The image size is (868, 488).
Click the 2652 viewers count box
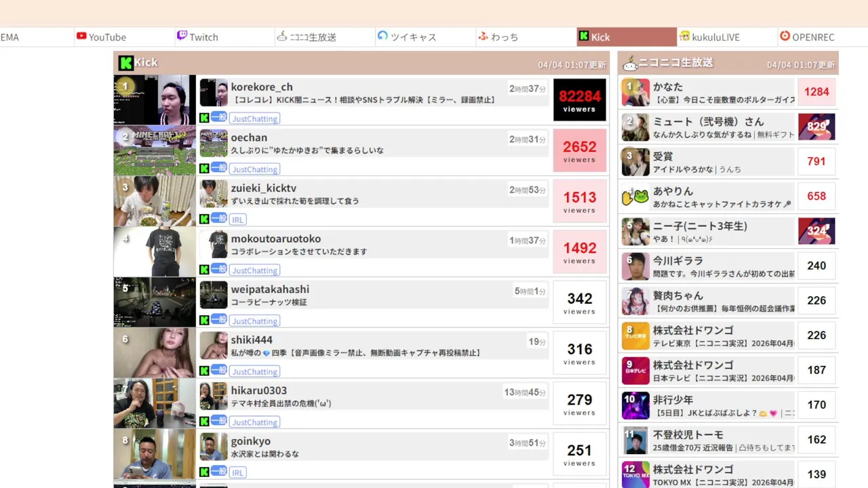[x=580, y=150]
